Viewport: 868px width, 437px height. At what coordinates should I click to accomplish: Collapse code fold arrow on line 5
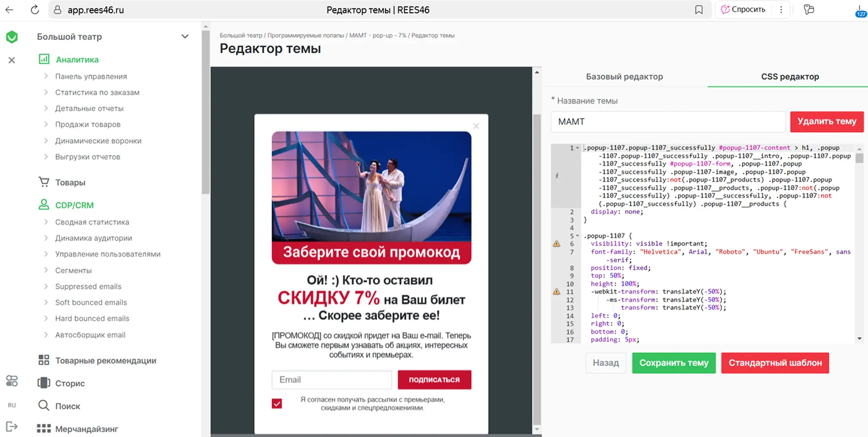point(577,236)
